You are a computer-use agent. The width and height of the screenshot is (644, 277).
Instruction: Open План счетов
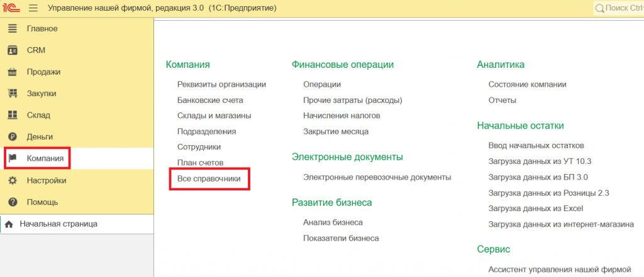(201, 163)
